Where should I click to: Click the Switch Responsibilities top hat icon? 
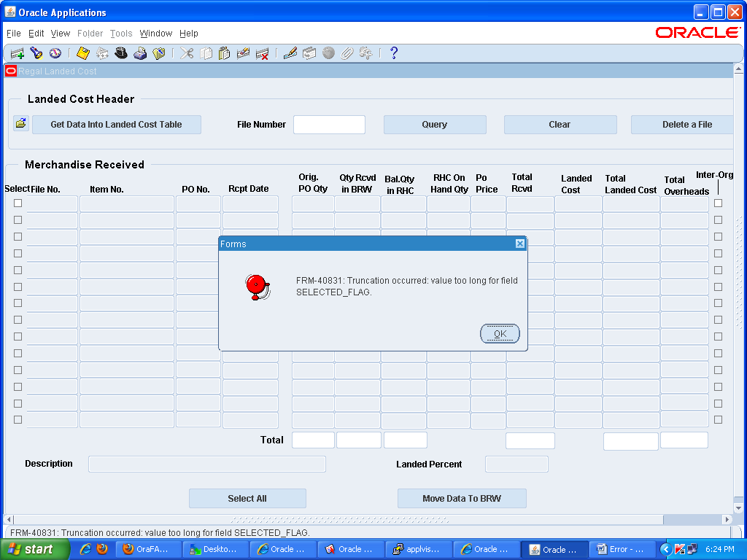coord(121,53)
